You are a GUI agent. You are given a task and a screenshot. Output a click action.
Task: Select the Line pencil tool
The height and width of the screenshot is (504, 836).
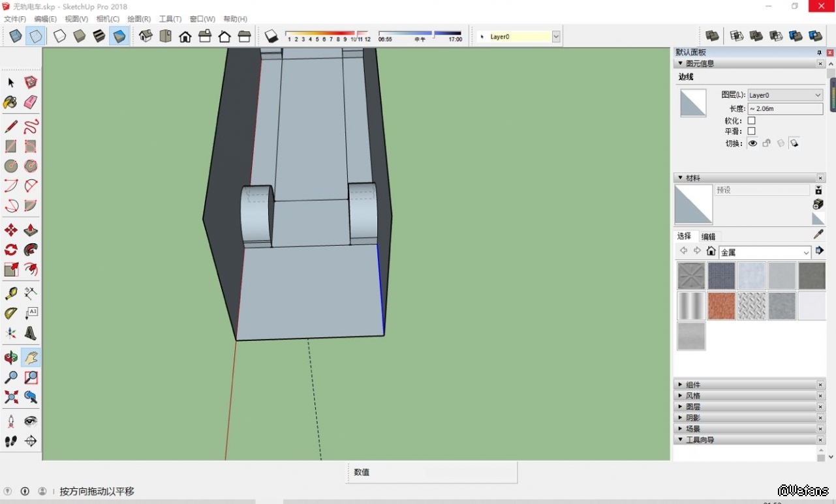(x=11, y=126)
